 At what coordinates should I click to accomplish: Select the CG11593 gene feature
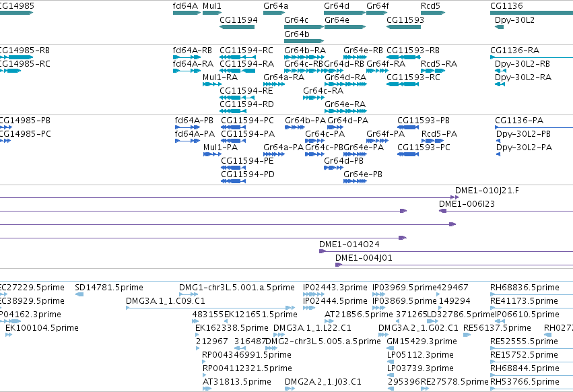(x=403, y=27)
